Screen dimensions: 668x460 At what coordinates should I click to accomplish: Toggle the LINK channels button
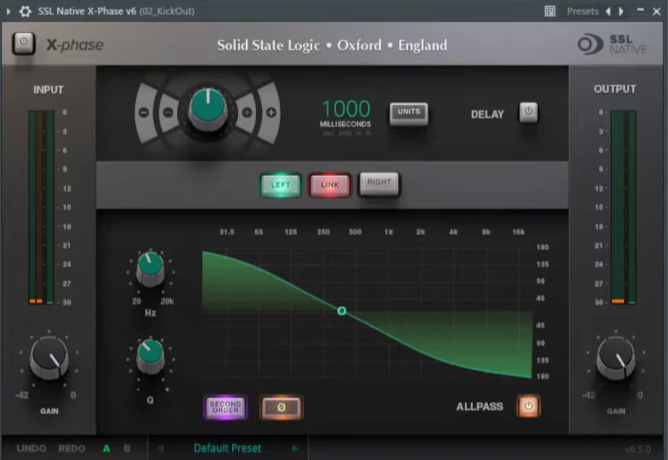[330, 185]
